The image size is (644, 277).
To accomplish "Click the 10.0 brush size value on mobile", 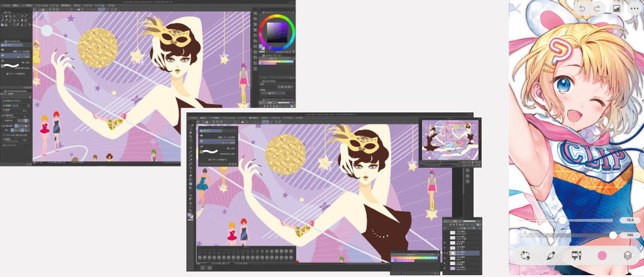I will coord(626,220).
